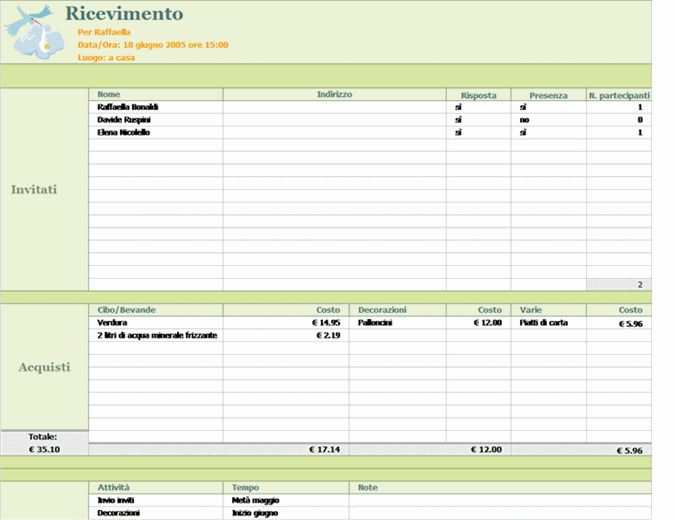Click the 'Invio inviti' activity cell
675x520 pixels.
coord(116,500)
